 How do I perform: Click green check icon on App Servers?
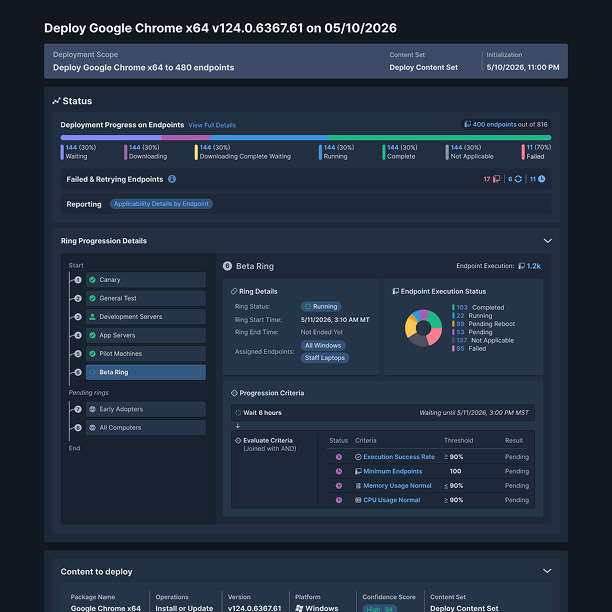point(93,335)
